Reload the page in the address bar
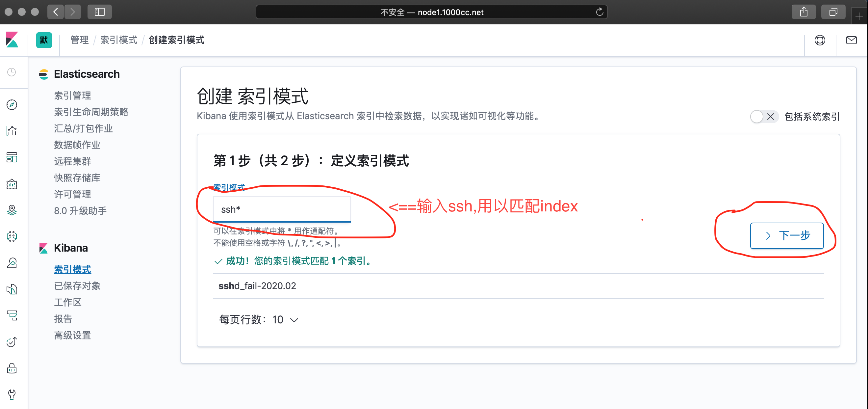 pyautogui.click(x=600, y=12)
